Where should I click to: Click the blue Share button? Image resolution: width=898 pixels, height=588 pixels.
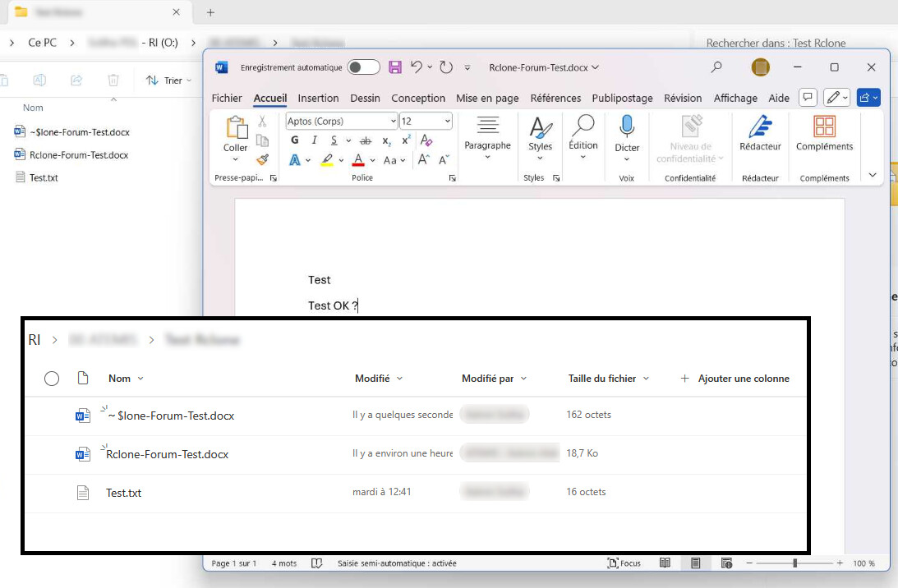tap(868, 98)
